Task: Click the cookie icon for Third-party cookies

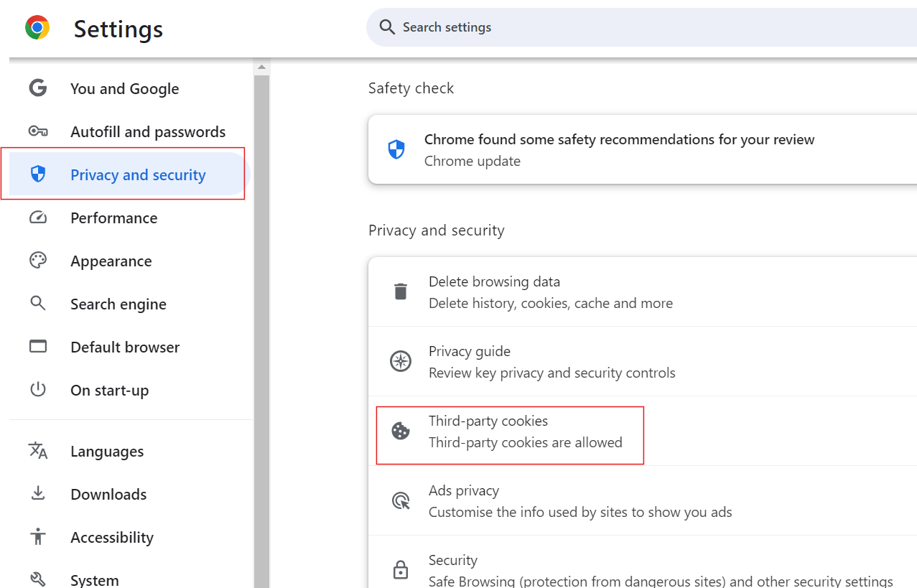Action: click(x=400, y=431)
